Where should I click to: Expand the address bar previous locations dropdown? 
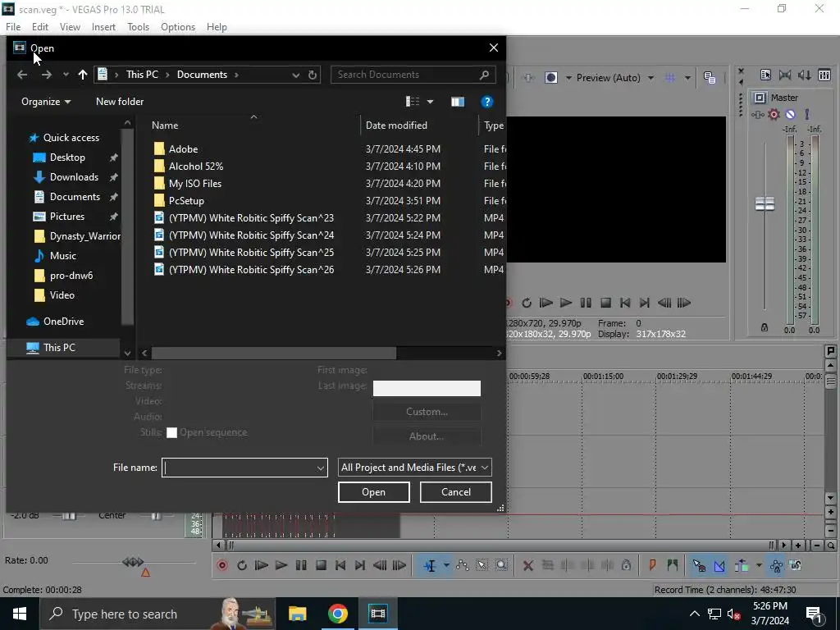click(295, 75)
